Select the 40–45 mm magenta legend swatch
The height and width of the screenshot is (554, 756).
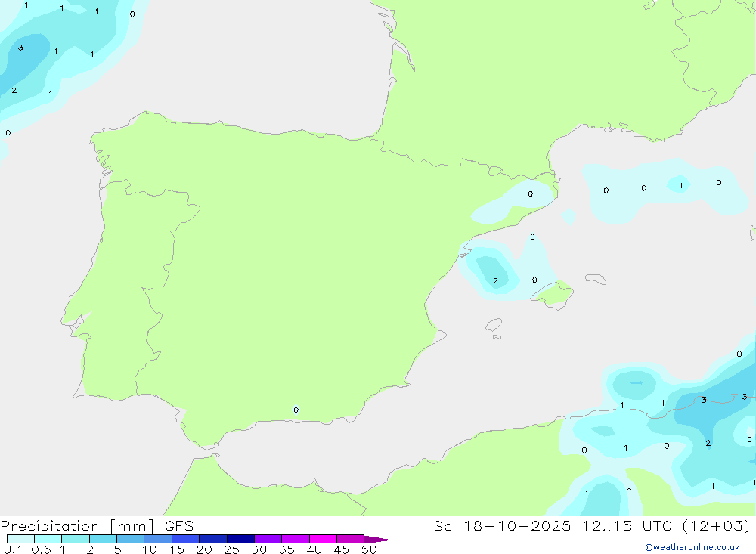[x=323, y=539]
